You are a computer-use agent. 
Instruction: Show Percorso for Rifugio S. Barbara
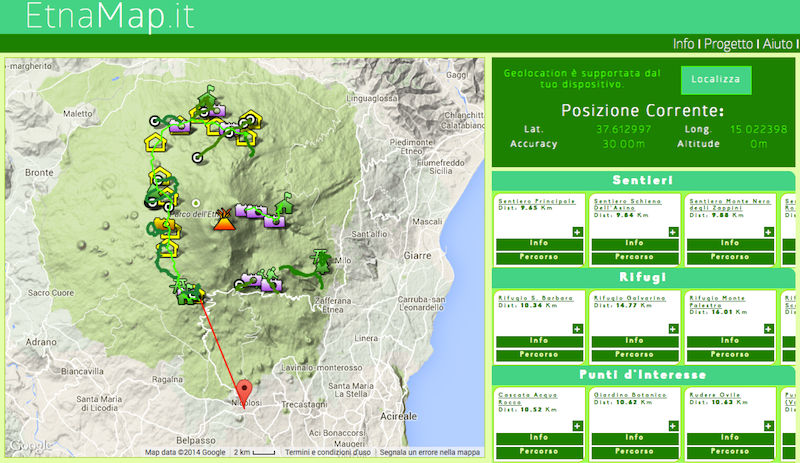point(539,354)
